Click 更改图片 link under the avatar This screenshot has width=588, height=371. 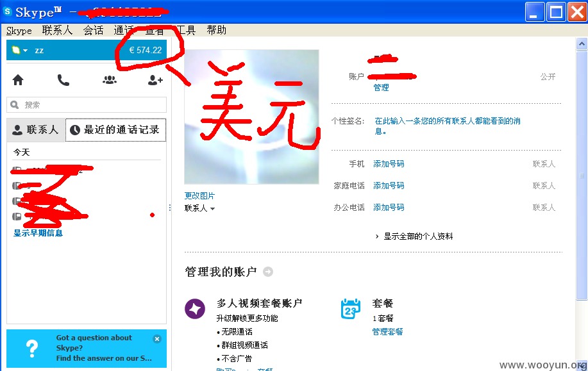tap(199, 195)
